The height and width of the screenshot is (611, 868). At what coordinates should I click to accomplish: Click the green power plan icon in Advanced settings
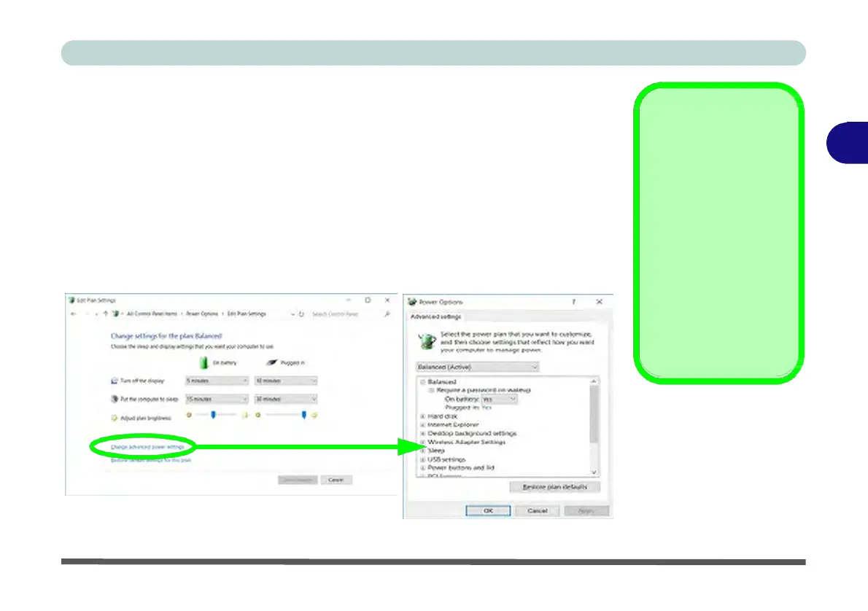(427, 341)
